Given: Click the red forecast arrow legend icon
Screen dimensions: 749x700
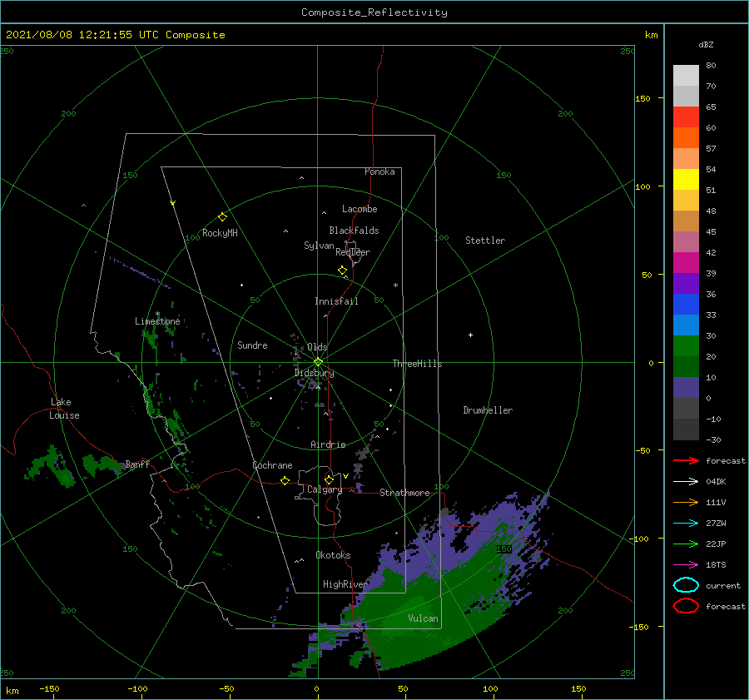Looking at the screenshot, I should [686, 460].
